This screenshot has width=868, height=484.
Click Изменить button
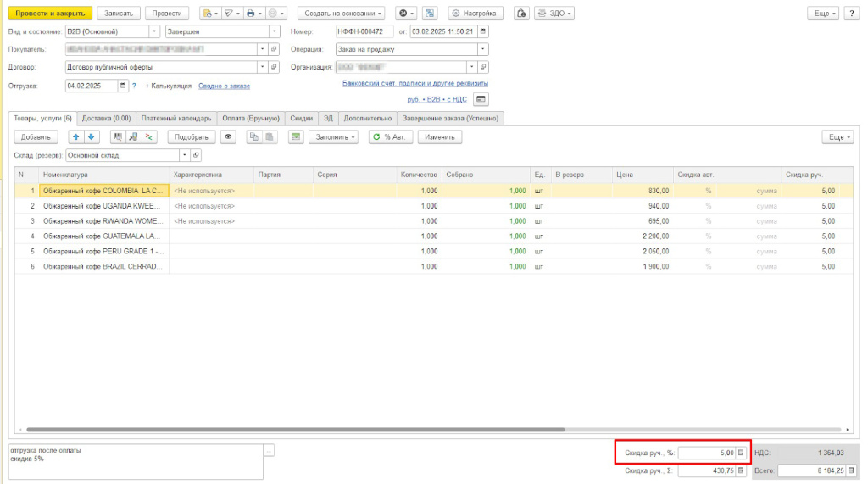pos(440,136)
